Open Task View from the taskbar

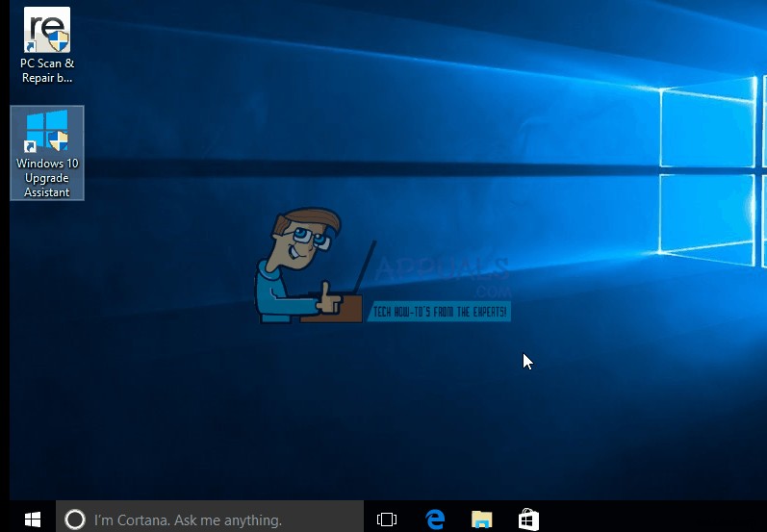387,519
